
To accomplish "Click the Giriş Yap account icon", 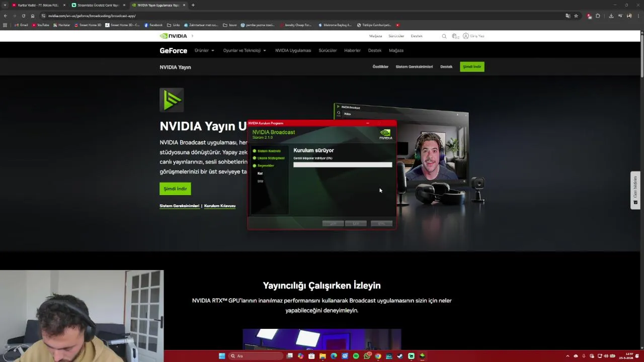I will coord(466,36).
